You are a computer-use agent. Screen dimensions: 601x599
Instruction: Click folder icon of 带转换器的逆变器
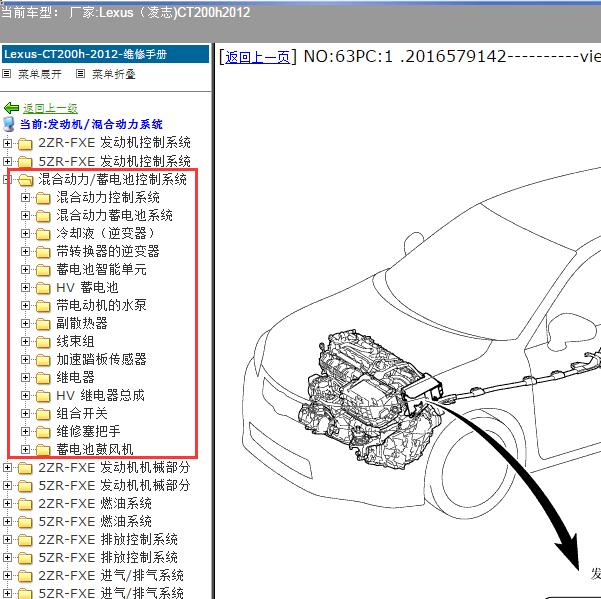point(43,252)
